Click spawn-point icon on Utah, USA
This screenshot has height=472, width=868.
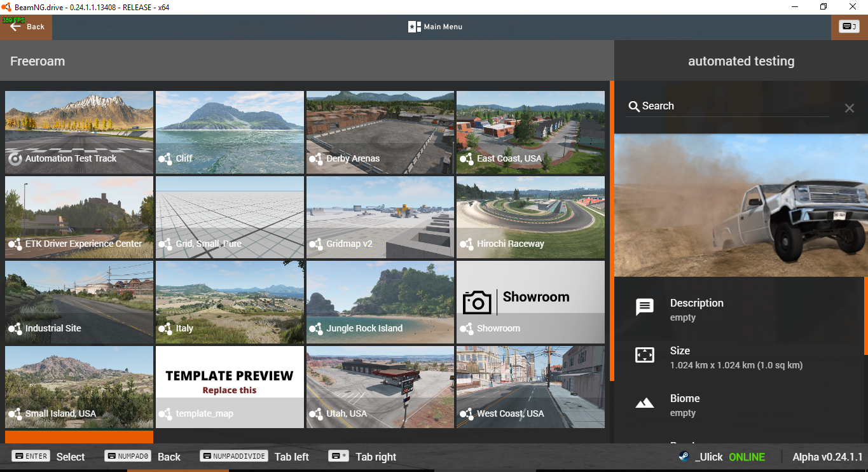coord(315,413)
